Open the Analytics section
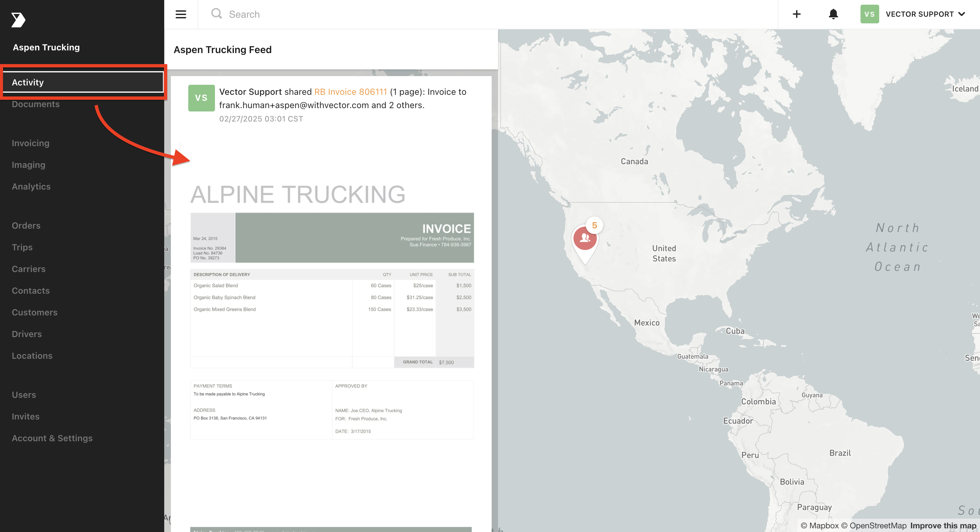980x532 pixels. [31, 187]
